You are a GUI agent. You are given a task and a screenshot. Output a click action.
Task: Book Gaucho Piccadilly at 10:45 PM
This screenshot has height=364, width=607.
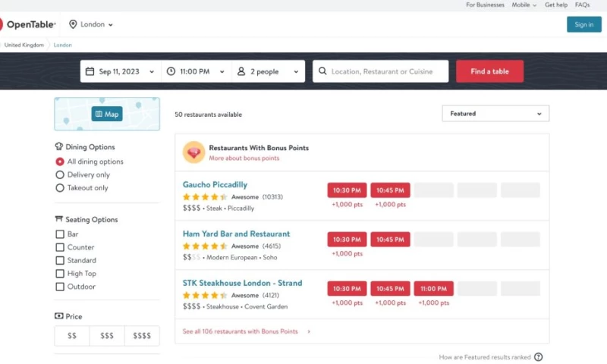(x=390, y=190)
